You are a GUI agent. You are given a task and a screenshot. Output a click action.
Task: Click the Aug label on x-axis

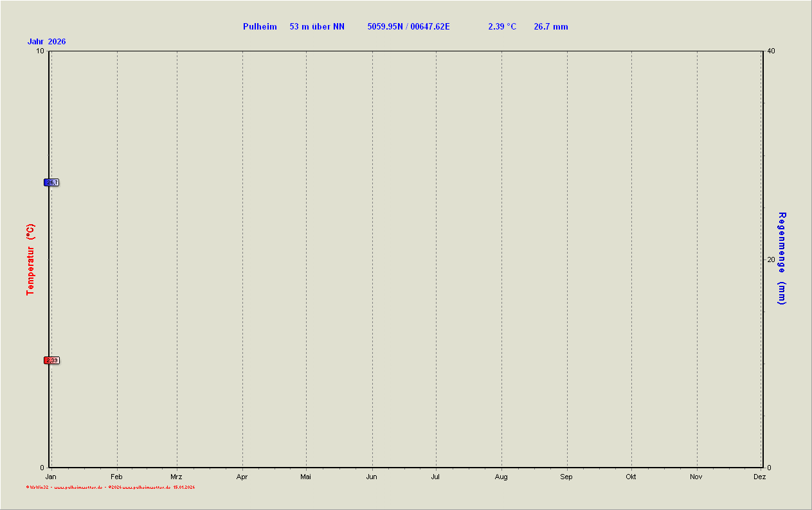tap(501, 477)
